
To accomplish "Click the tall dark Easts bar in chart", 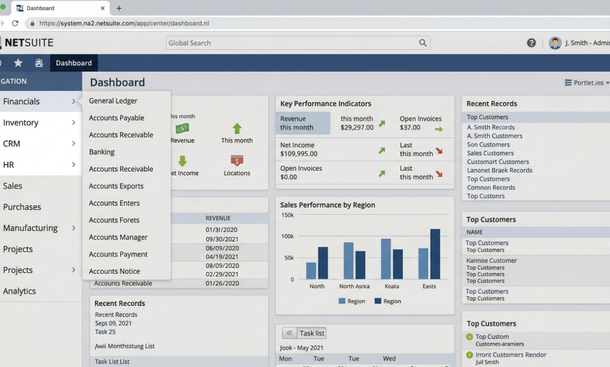I will click(435, 254).
